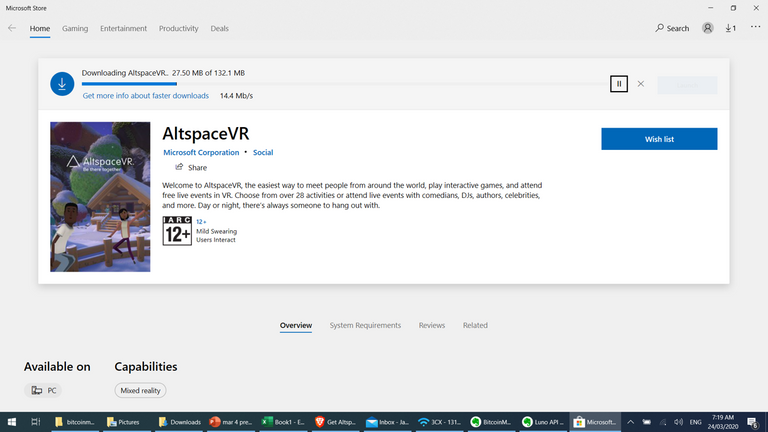Open the Search box in the Store
This screenshot has width=768, height=432.
click(672, 28)
